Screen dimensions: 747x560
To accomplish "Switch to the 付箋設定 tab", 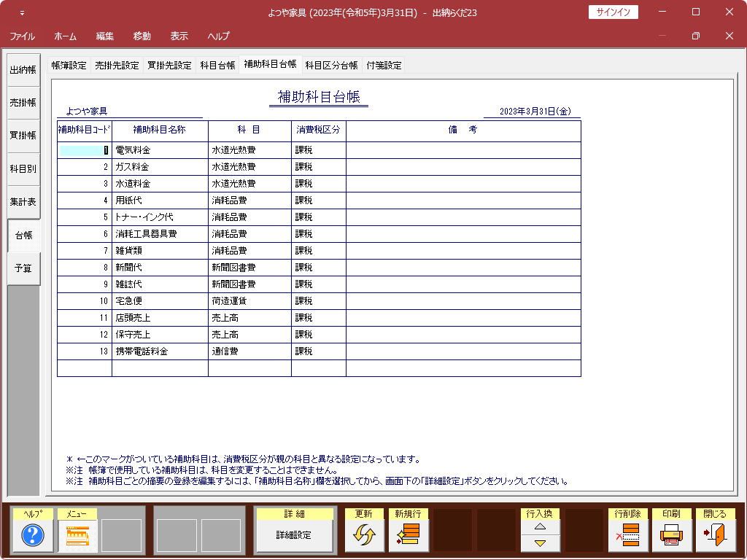I will pos(384,65).
